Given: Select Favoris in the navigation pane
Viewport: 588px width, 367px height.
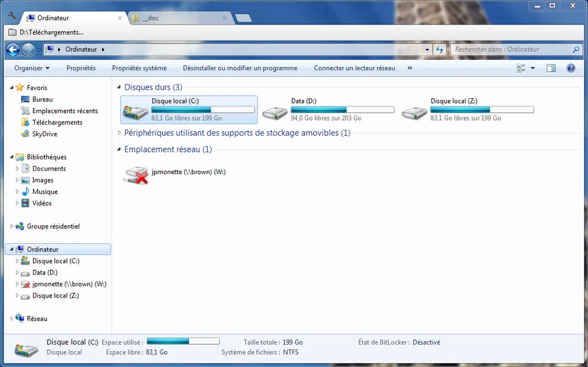Looking at the screenshot, I should click(x=36, y=88).
